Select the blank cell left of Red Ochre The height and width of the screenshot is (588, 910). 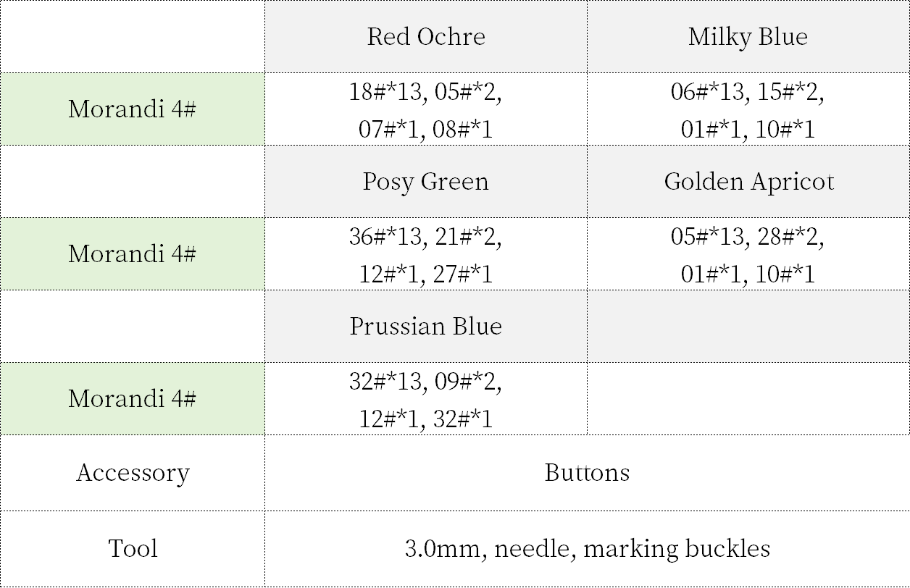[132, 37]
